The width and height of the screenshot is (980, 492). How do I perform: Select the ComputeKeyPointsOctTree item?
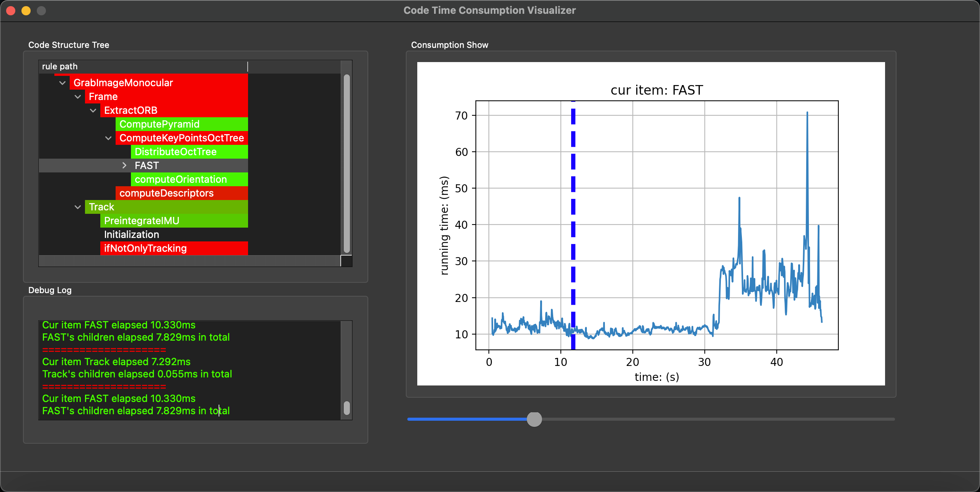click(x=182, y=138)
